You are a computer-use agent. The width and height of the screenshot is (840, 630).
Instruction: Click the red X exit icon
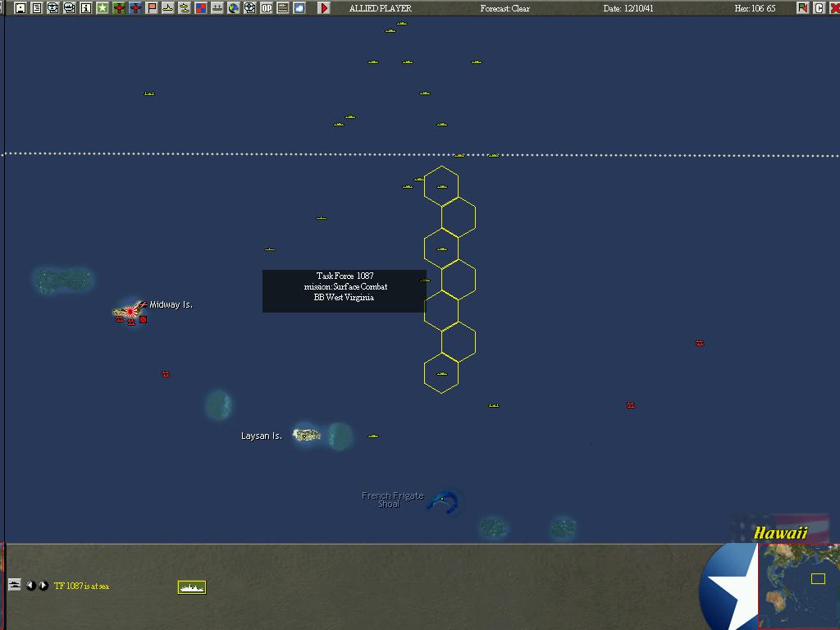834,8
